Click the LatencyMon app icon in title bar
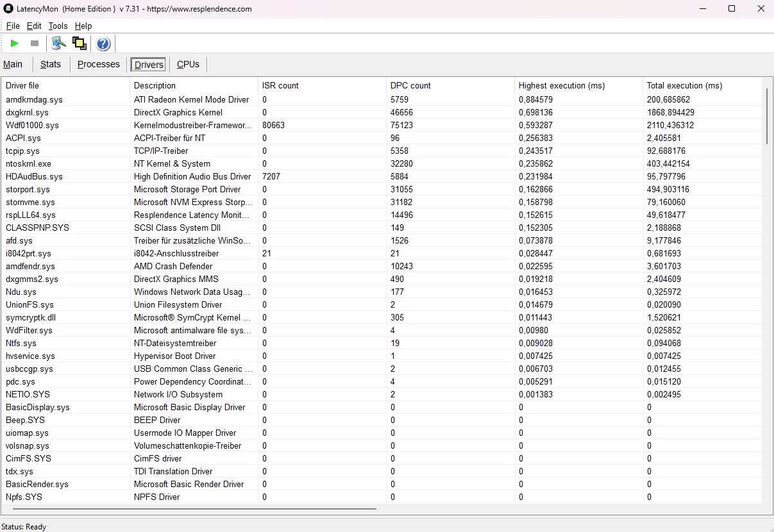Image resolution: width=774 pixels, height=532 pixels. 8,9
